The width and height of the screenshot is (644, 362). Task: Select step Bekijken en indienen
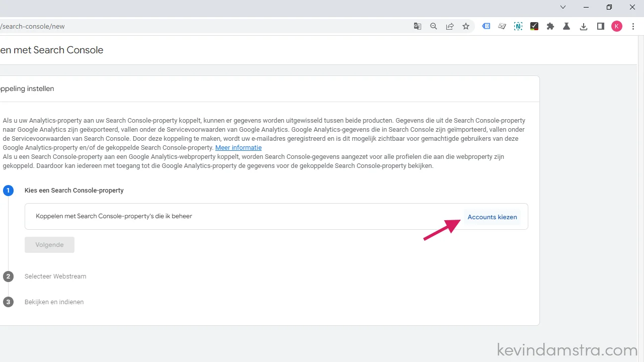(x=54, y=302)
